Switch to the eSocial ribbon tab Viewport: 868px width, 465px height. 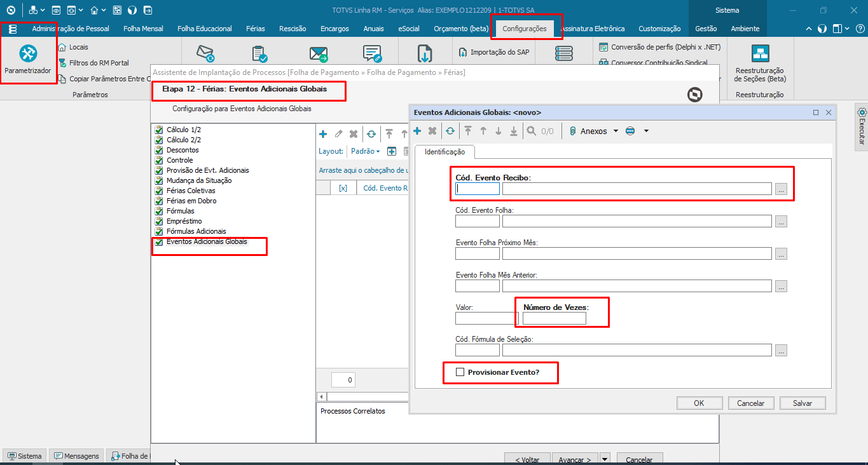click(x=409, y=29)
